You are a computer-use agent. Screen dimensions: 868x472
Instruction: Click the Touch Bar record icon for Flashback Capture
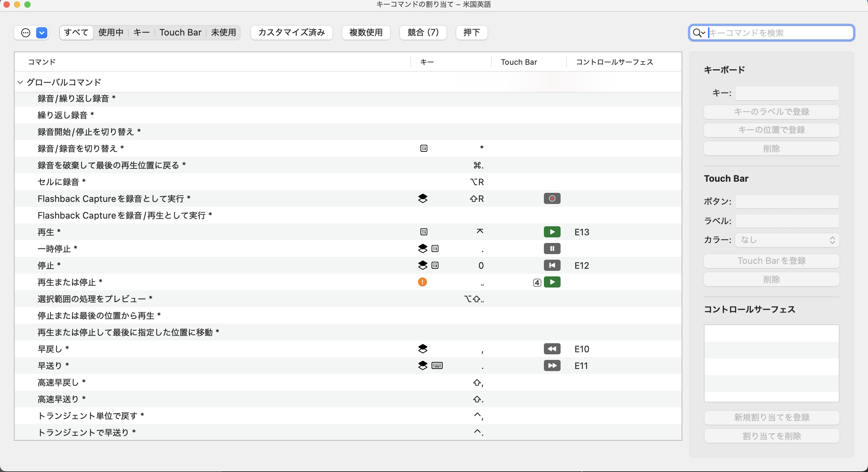552,198
